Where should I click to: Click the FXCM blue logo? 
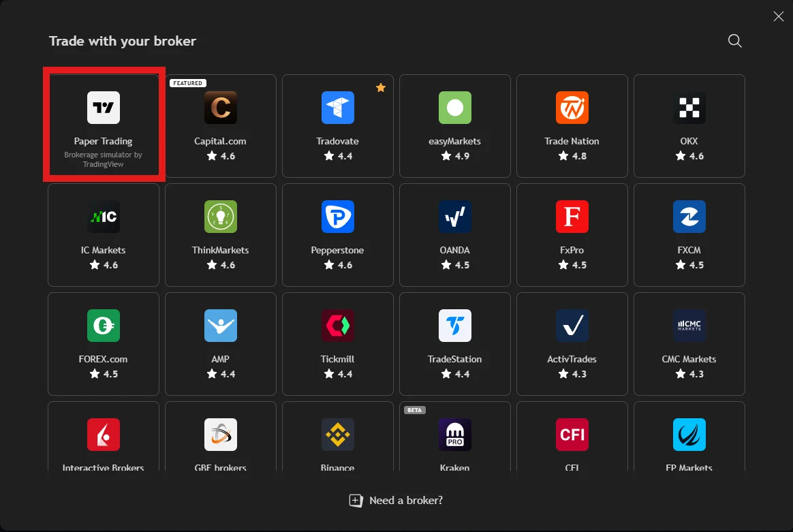[x=689, y=217]
